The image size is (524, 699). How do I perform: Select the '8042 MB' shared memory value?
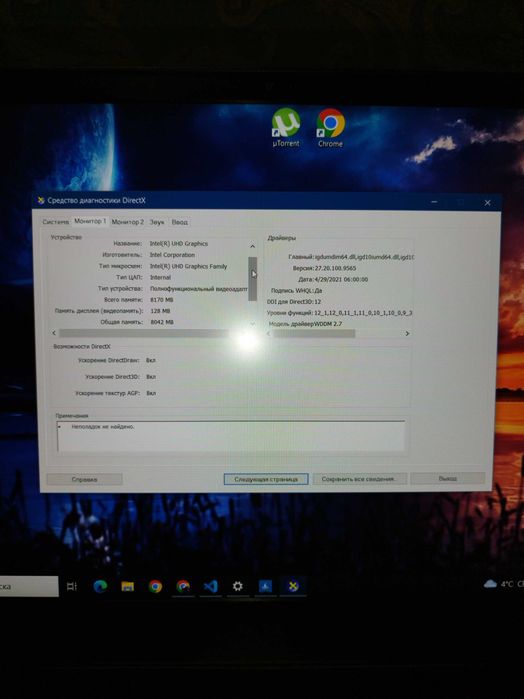[x=162, y=322]
